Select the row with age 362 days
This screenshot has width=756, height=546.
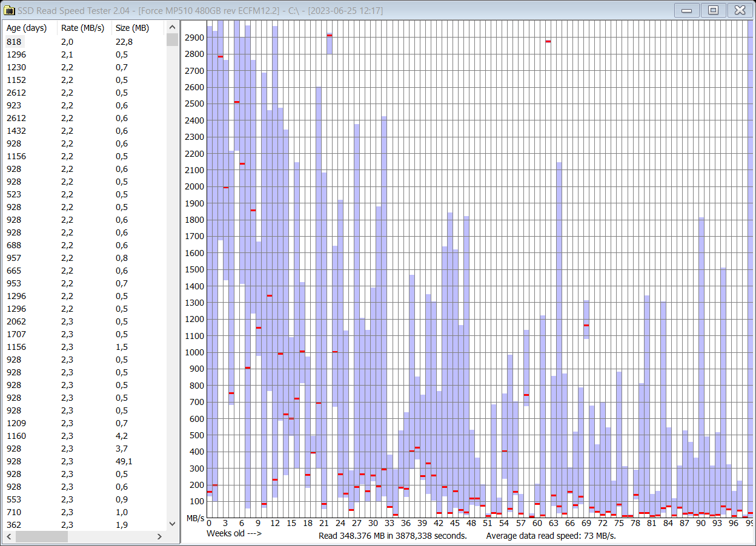(x=85, y=525)
